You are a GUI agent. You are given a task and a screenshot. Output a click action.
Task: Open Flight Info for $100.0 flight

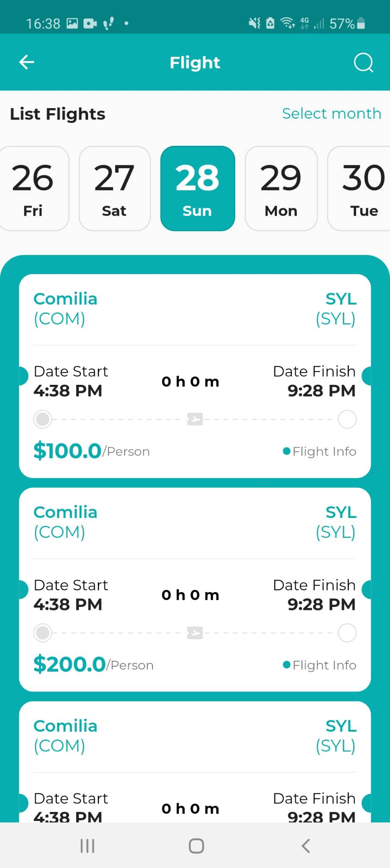click(x=320, y=451)
